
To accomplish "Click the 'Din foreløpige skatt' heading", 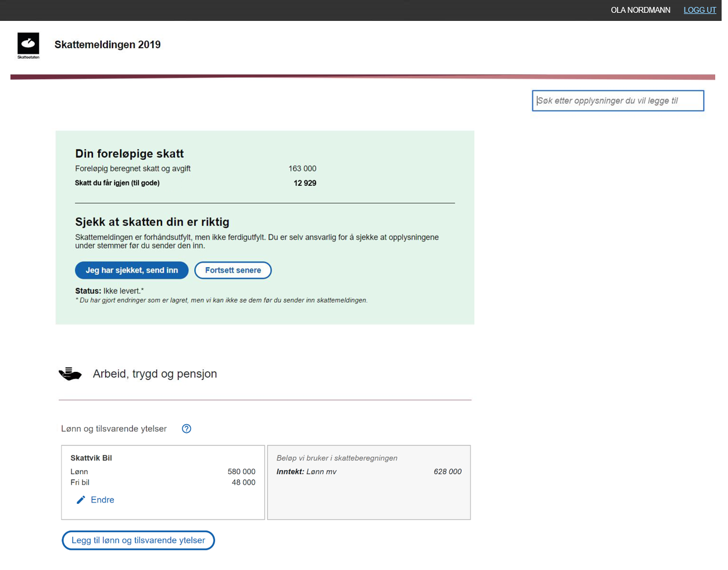I will click(x=130, y=153).
